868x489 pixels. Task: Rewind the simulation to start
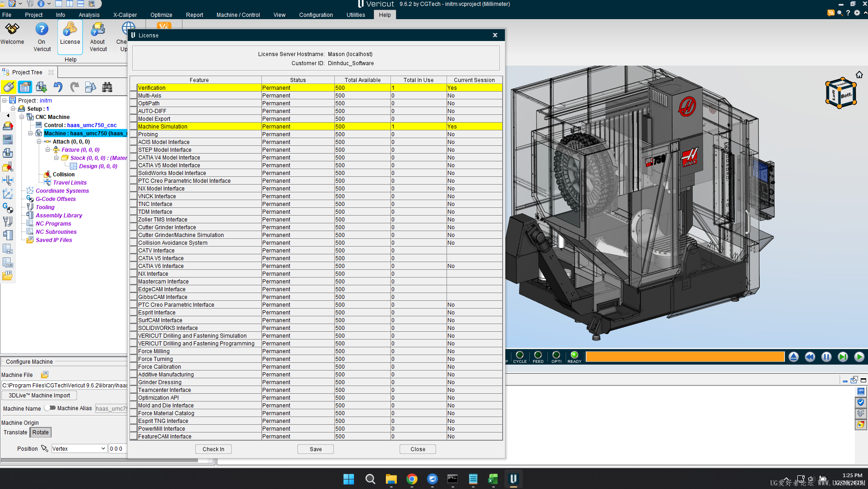810,357
